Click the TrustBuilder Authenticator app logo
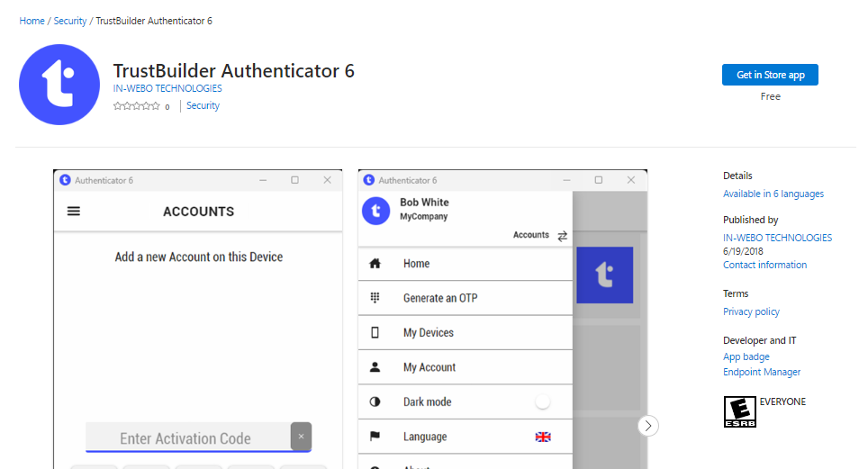868x469 pixels. (x=59, y=85)
